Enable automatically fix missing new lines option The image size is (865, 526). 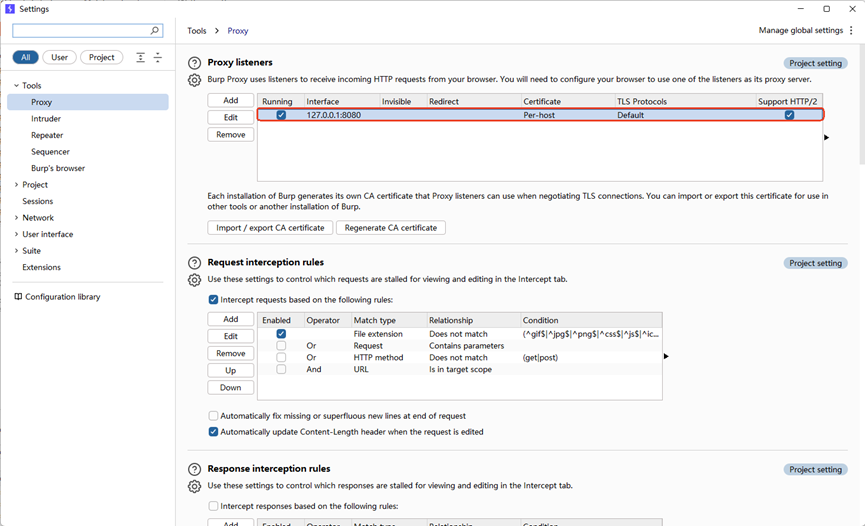point(213,416)
